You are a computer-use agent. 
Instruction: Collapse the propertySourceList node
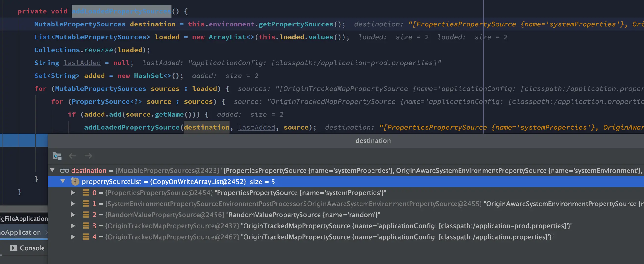pyautogui.click(x=63, y=181)
